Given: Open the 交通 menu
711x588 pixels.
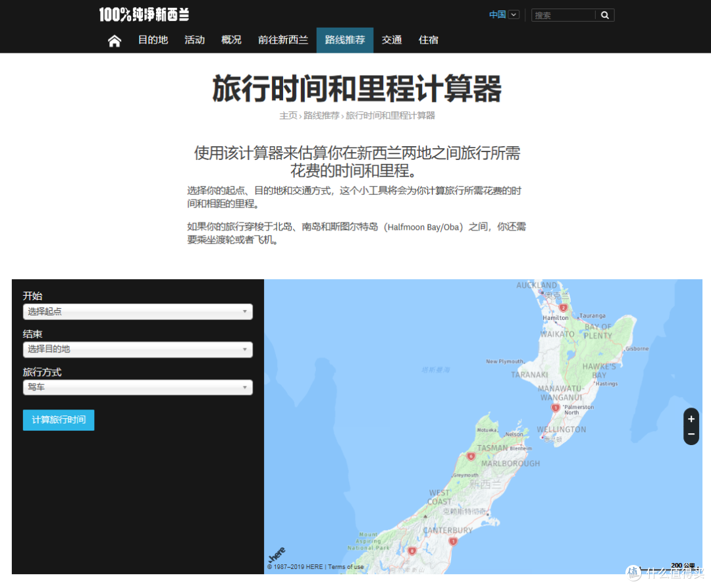Looking at the screenshot, I should click(392, 40).
